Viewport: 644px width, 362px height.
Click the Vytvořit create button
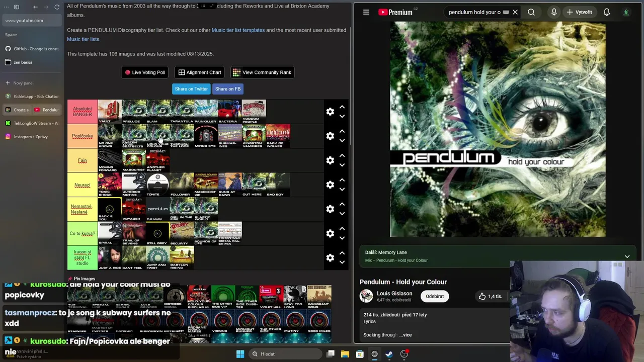pyautogui.click(x=579, y=12)
